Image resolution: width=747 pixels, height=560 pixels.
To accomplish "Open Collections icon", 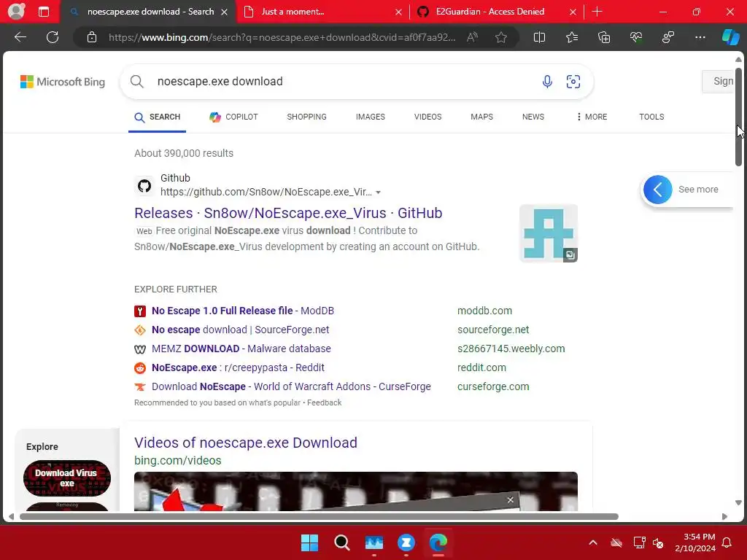I will 603,37.
